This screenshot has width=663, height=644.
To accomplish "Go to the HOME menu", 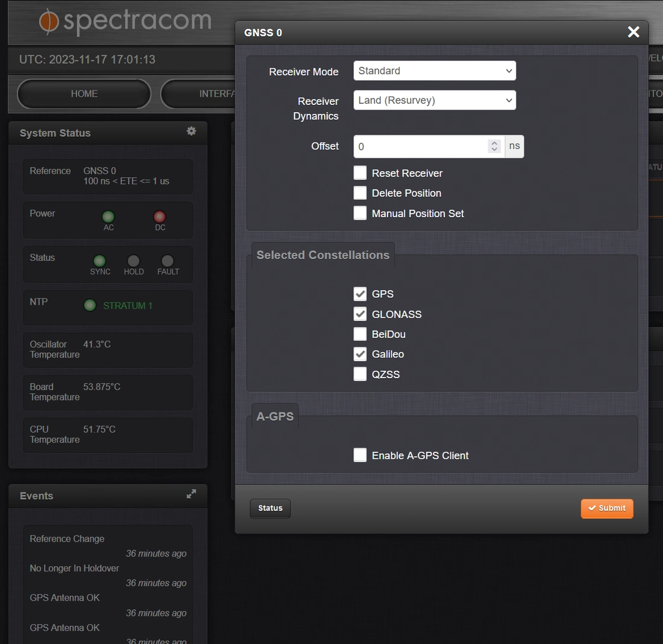I will pyautogui.click(x=84, y=93).
